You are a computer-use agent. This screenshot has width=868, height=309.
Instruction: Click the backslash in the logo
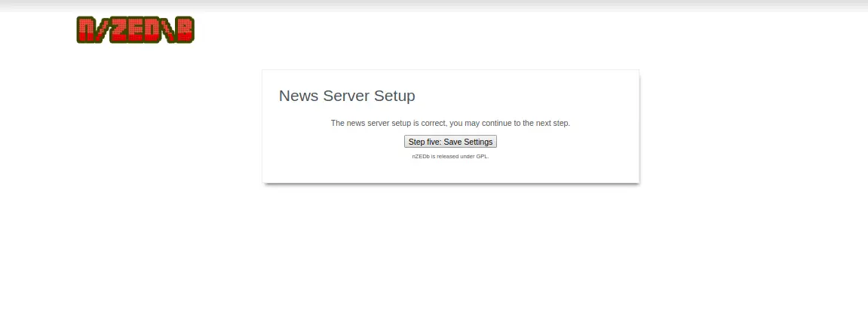click(169, 30)
